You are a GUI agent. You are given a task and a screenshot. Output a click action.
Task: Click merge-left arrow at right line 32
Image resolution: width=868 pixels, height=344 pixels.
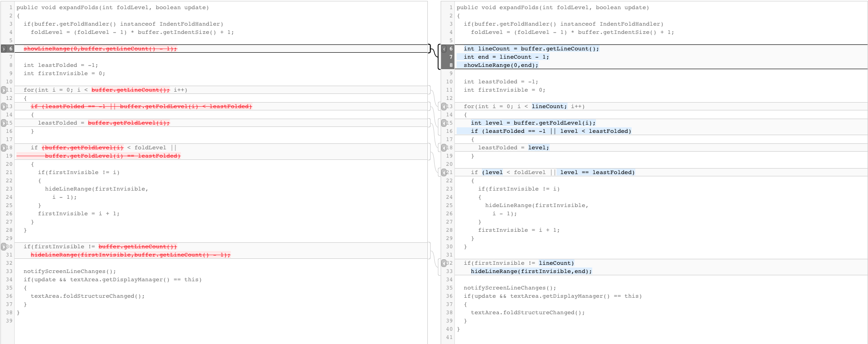[x=444, y=263]
